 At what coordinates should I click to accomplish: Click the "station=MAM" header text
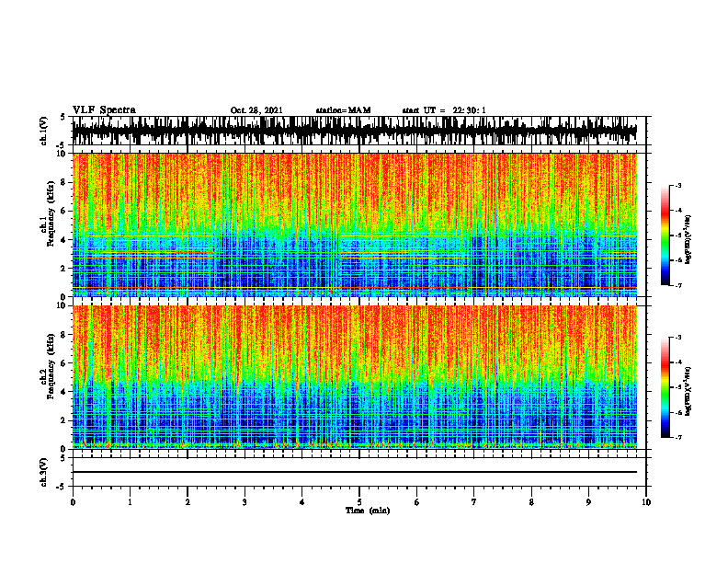point(344,110)
